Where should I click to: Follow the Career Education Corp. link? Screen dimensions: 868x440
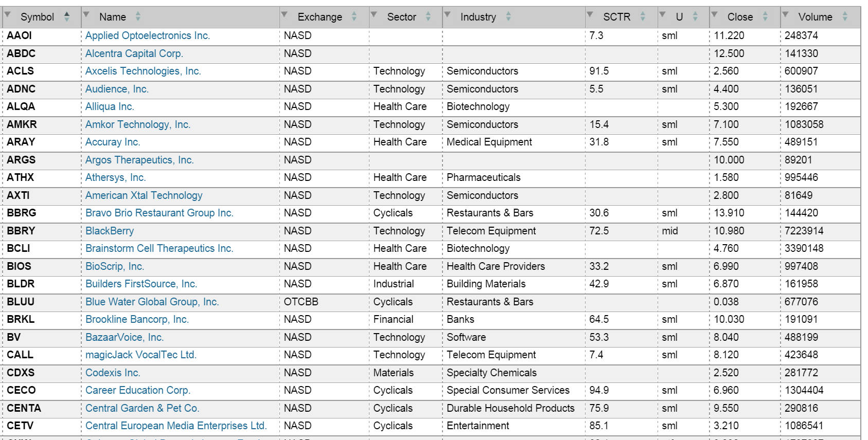click(x=138, y=390)
